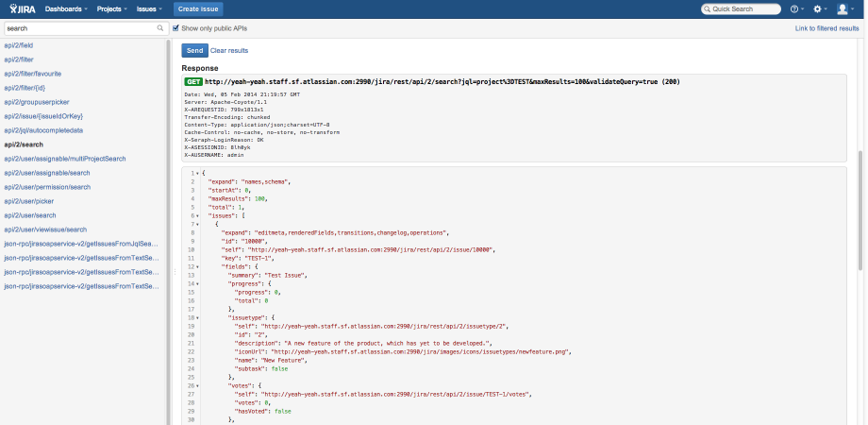Screen dimensions: 868x425
Task: Select api/2/search resource
Action: [24, 144]
